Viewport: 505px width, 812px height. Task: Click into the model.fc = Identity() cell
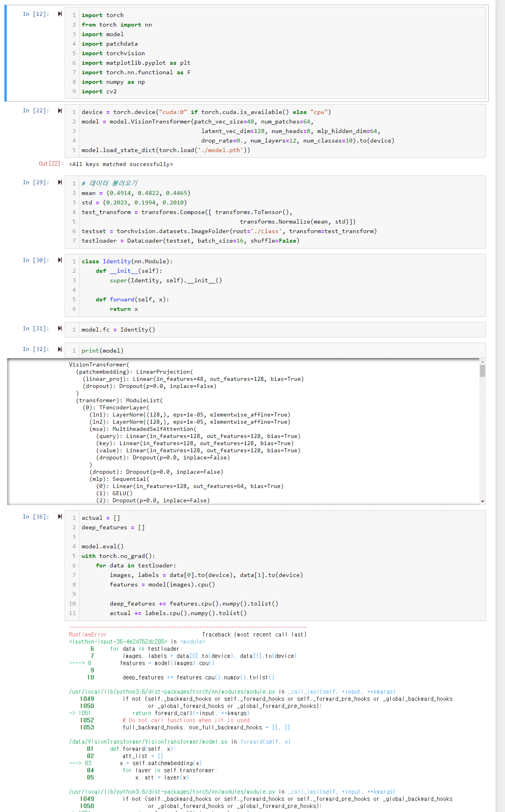click(x=275, y=330)
